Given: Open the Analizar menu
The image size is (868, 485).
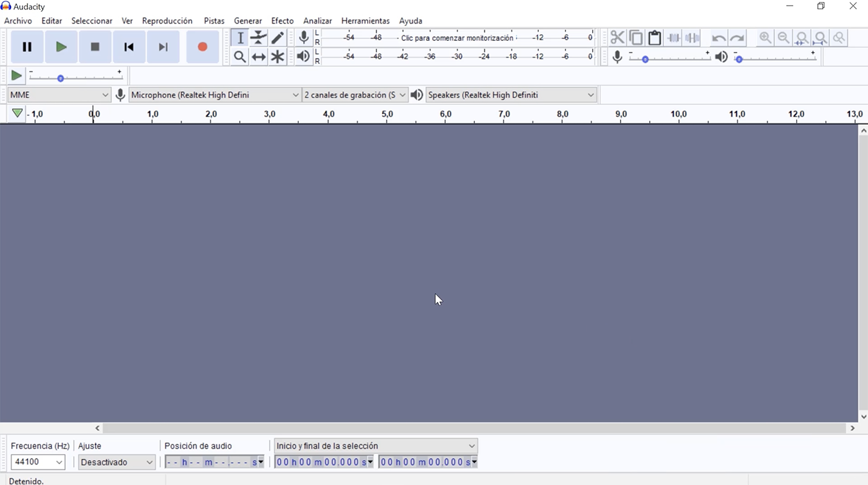Looking at the screenshot, I should (x=317, y=21).
